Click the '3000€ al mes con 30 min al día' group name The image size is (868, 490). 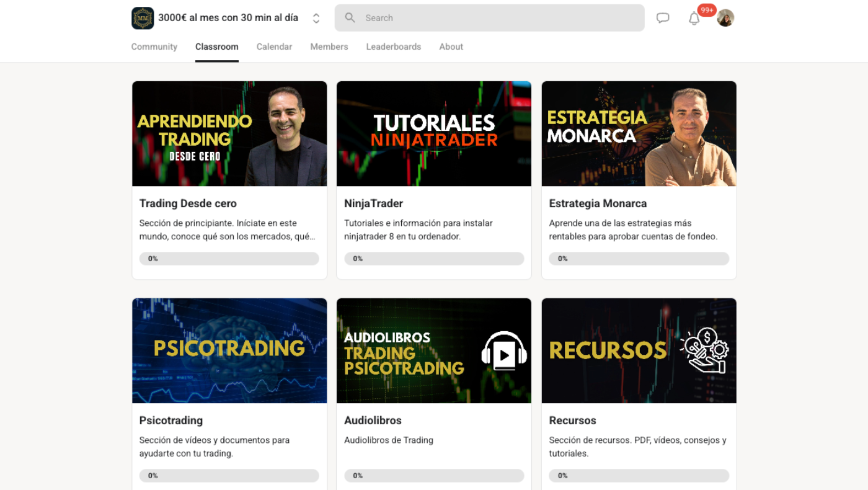tap(228, 18)
